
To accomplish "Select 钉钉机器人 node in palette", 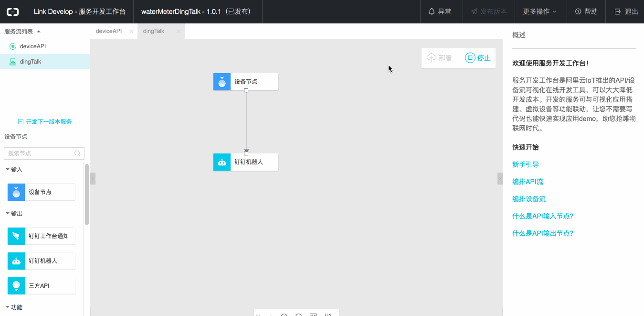I will point(42,261).
